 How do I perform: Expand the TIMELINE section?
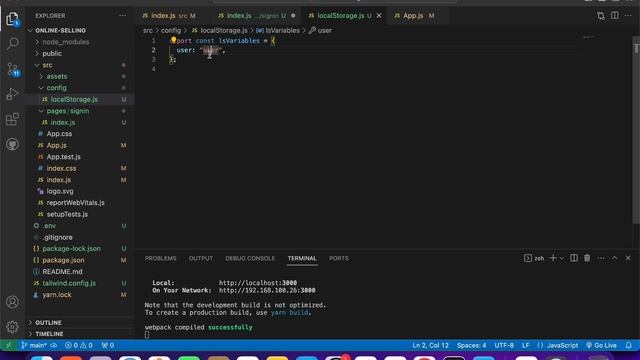tap(49, 334)
